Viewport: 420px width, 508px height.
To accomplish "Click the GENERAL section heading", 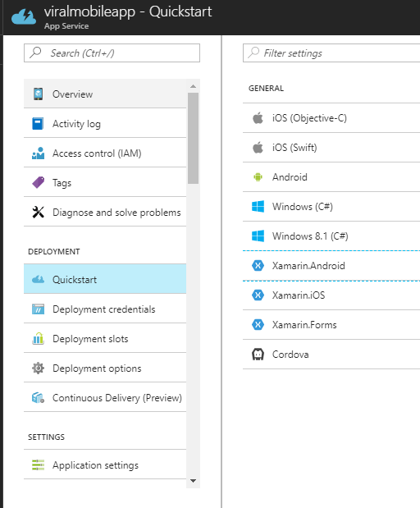I will tap(266, 88).
